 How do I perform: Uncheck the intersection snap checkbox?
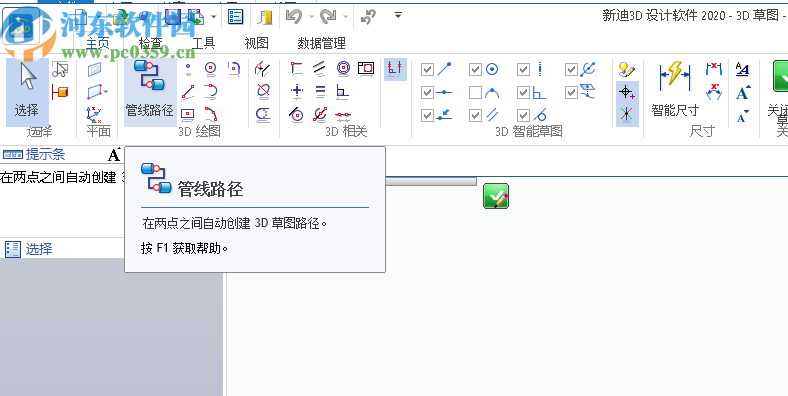(571, 69)
